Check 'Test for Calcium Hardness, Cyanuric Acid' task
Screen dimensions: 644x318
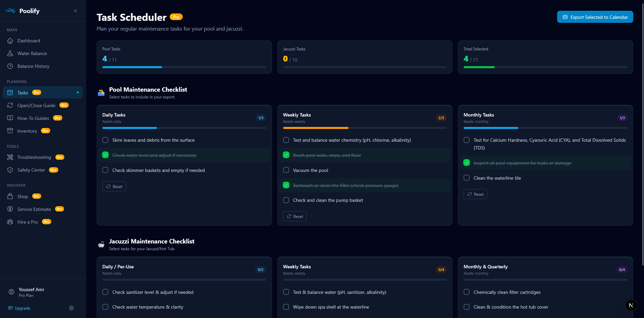[x=467, y=140]
